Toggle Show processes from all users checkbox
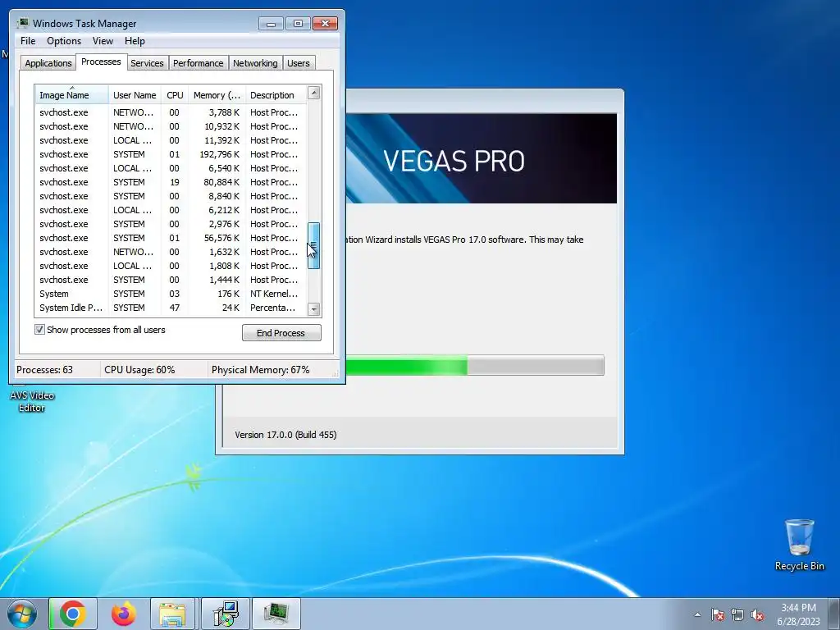Viewport: 840px width, 630px height. (39, 330)
